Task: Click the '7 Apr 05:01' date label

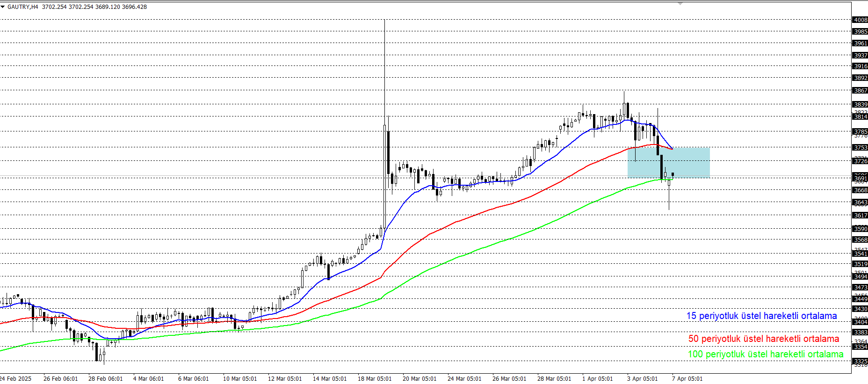Action: [687, 378]
